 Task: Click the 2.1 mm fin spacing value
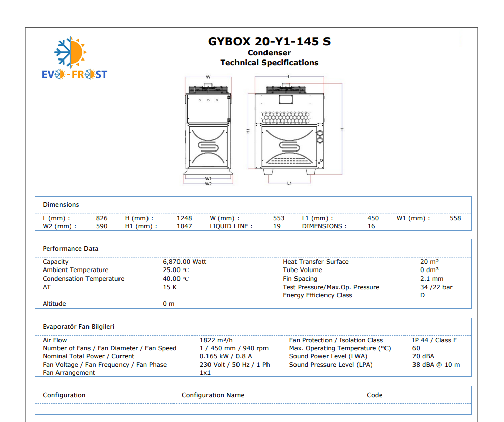[432, 279]
